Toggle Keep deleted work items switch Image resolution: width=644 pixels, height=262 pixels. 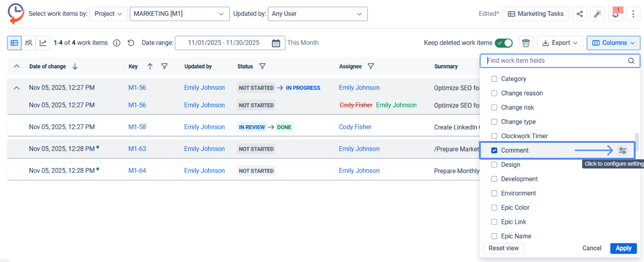(504, 43)
